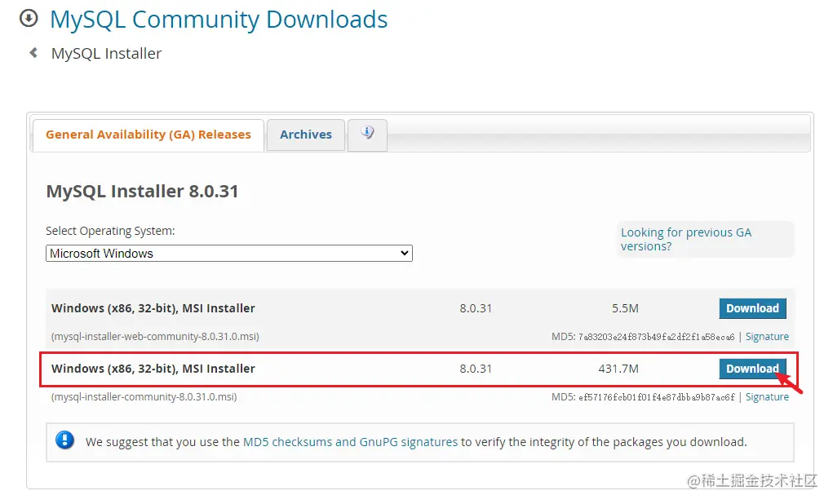The width and height of the screenshot is (833, 504).
Task: Download the 5.5M web installer
Action: (752, 308)
